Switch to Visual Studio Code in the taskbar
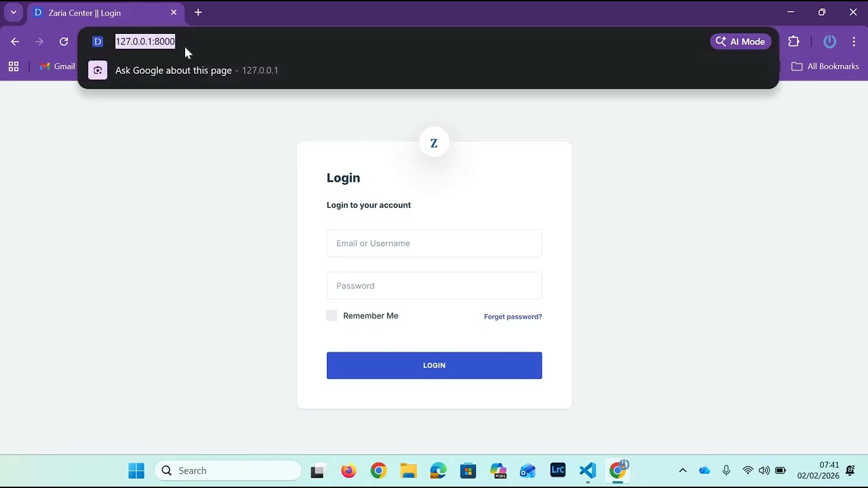Image resolution: width=868 pixels, height=488 pixels. [588, 470]
